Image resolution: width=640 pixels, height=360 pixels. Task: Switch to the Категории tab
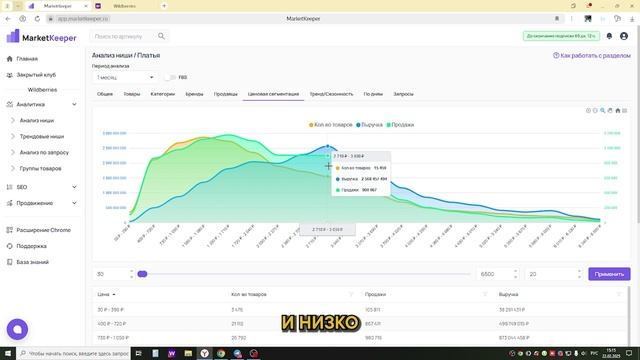162,94
